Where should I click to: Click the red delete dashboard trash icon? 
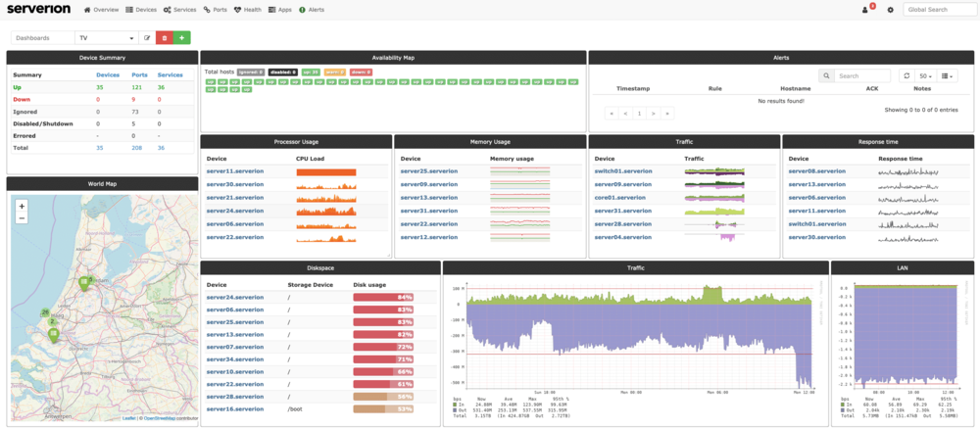(165, 37)
